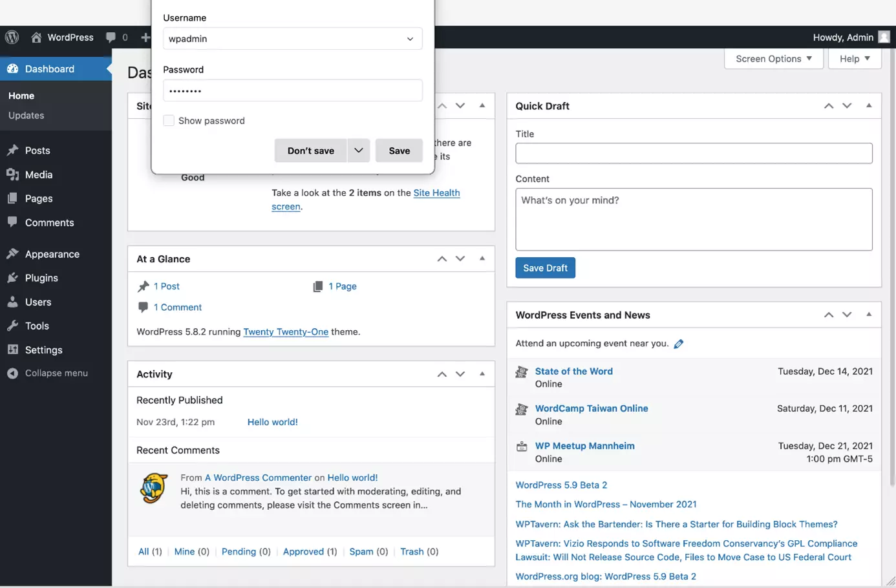
Task: Collapse the At a Glance widget
Action: (482, 258)
